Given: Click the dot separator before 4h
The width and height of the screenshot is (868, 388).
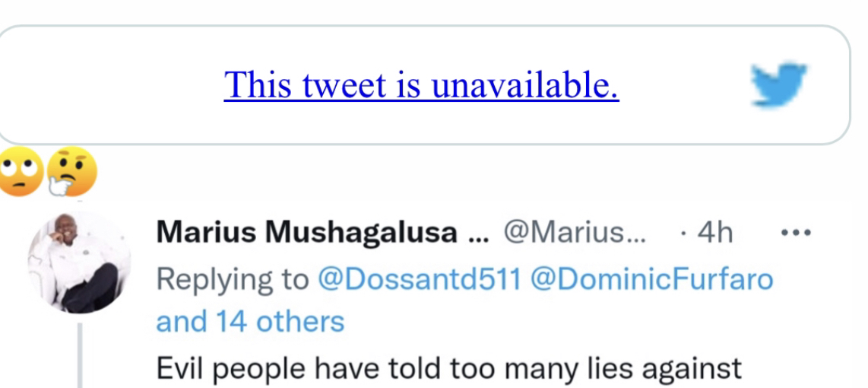Looking at the screenshot, I should [x=682, y=233].
